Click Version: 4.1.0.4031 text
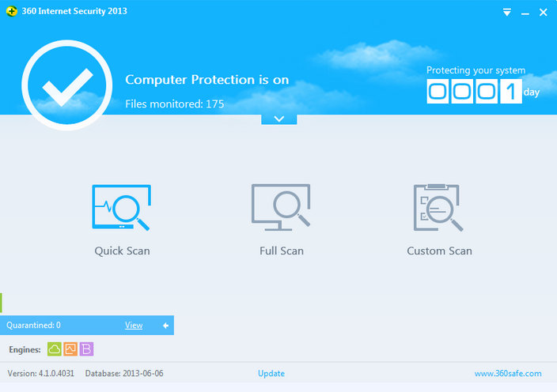Image resolution: width=557 pixels, height=392 pixels. click(x=41, y=373)
